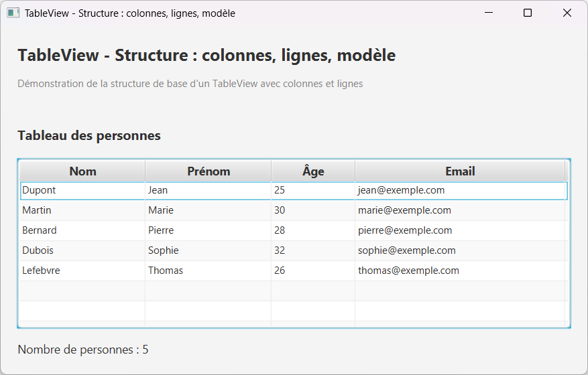Close the TableView window
The image size is (588, 375).
click(567, 13)
